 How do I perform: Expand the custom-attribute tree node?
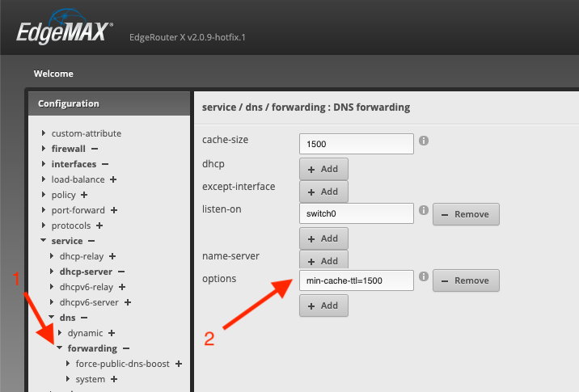pyautogui.click(x=44, y=133)
